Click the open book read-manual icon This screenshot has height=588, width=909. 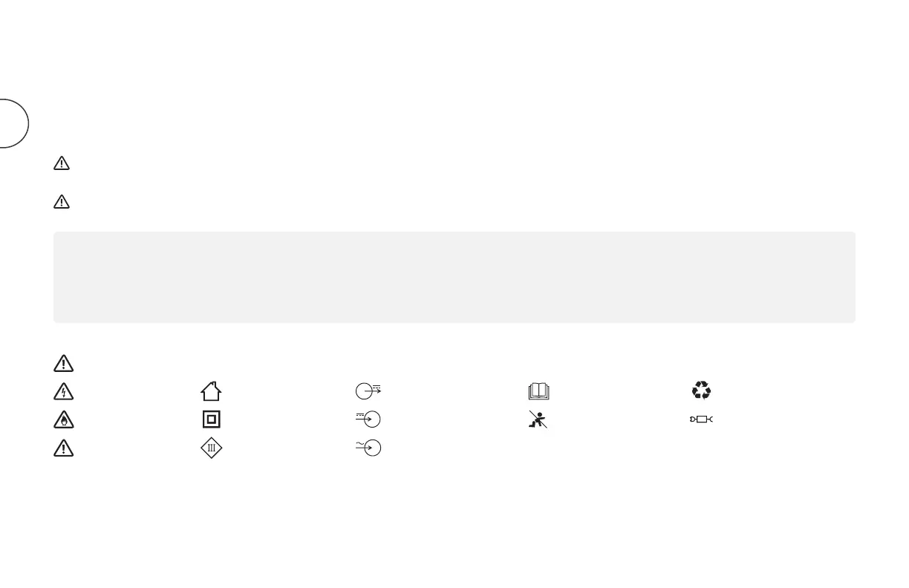pos(537,391)
